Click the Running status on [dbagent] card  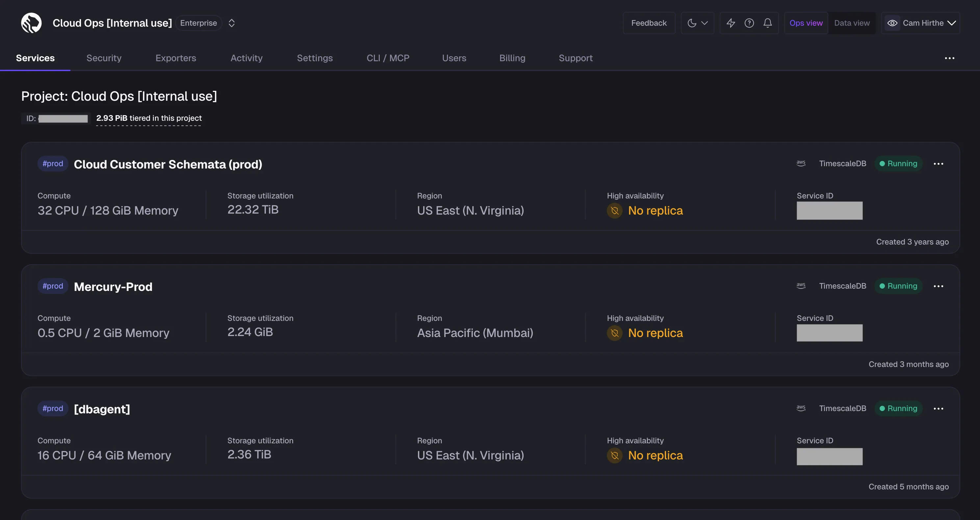click(898, 408)
